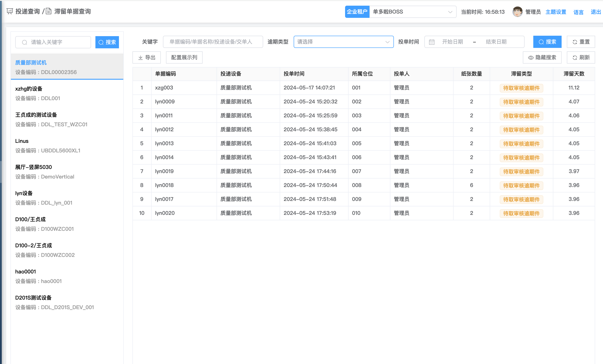Expand the 逾期类型 dropdown
The image size is (603, 364).
343,42
